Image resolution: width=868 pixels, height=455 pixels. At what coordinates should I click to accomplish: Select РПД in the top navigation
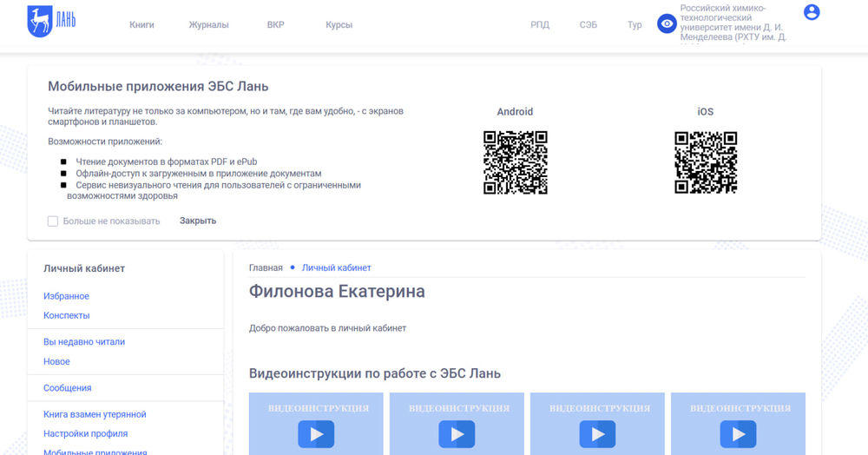(540, 25)
